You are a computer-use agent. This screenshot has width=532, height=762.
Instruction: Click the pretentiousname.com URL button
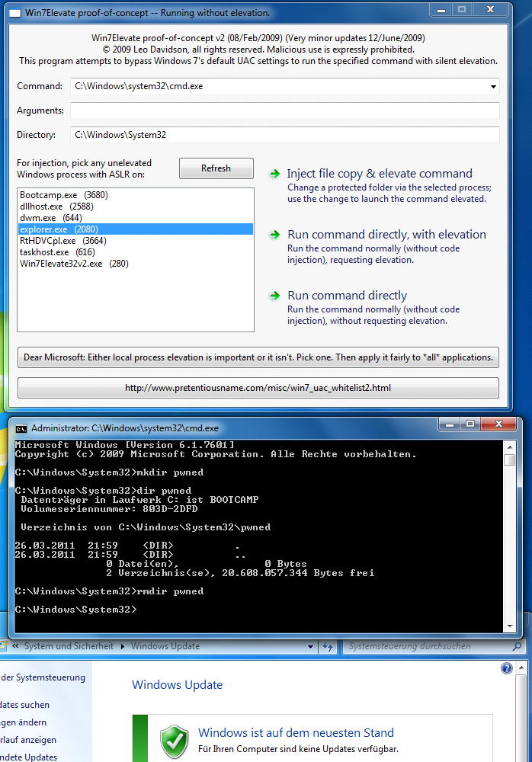[x=258, y=388]
